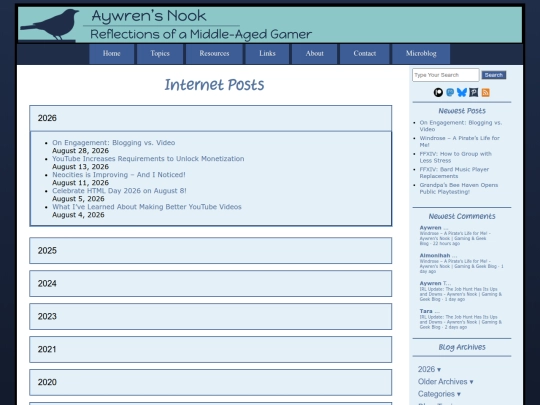Click the Blog Archives sidebar heading
This screenshot has width=540, height=405.
(462, 347)
